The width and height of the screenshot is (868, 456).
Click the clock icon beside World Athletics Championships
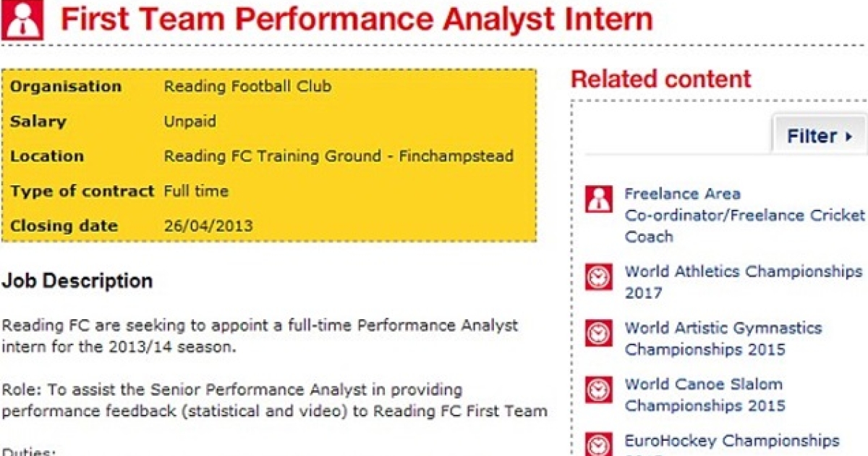click(598, 276)
